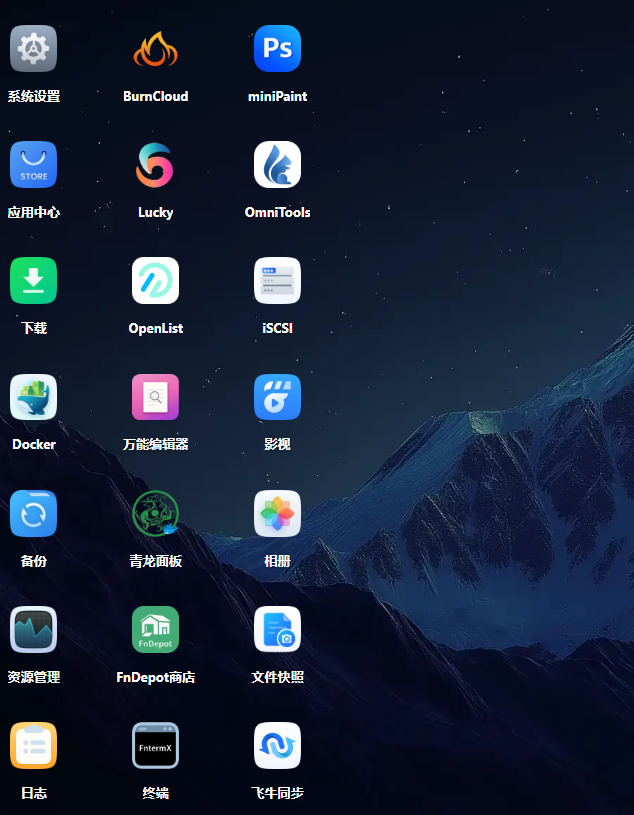Viewport: 634px width, 815px height.
Task: Launch the FntermX 终端 terminal icon
Action: [x=155, y=745]
